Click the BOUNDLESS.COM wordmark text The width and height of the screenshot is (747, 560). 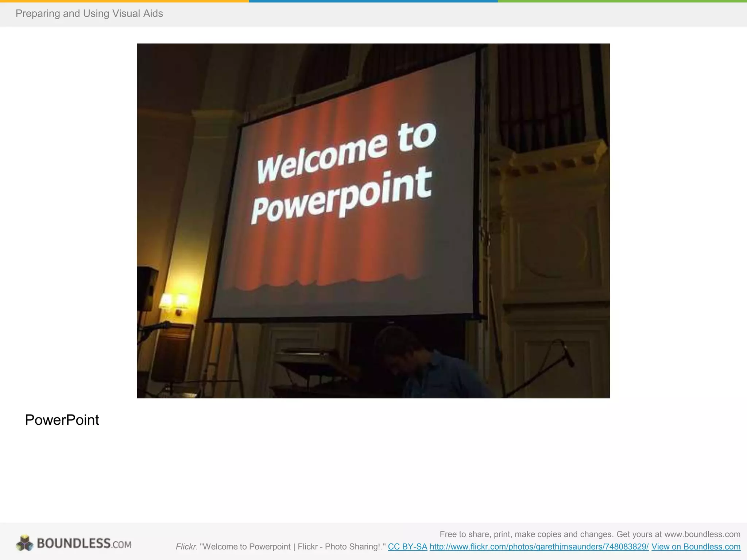point(84,543)
